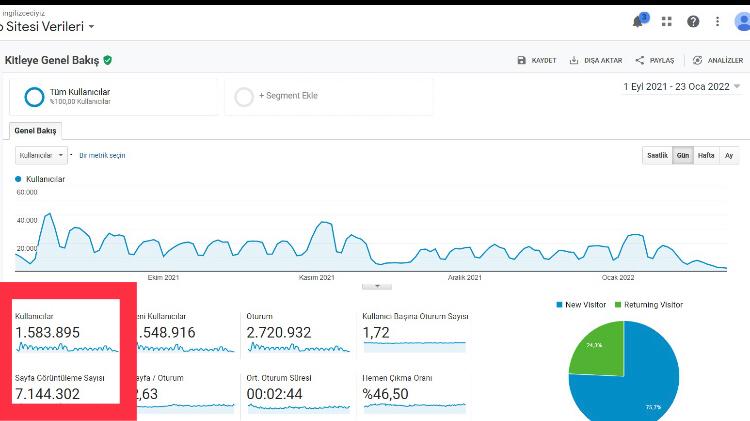
Task: Open the Google apps grid icon
Action: [x=667, y=21]
